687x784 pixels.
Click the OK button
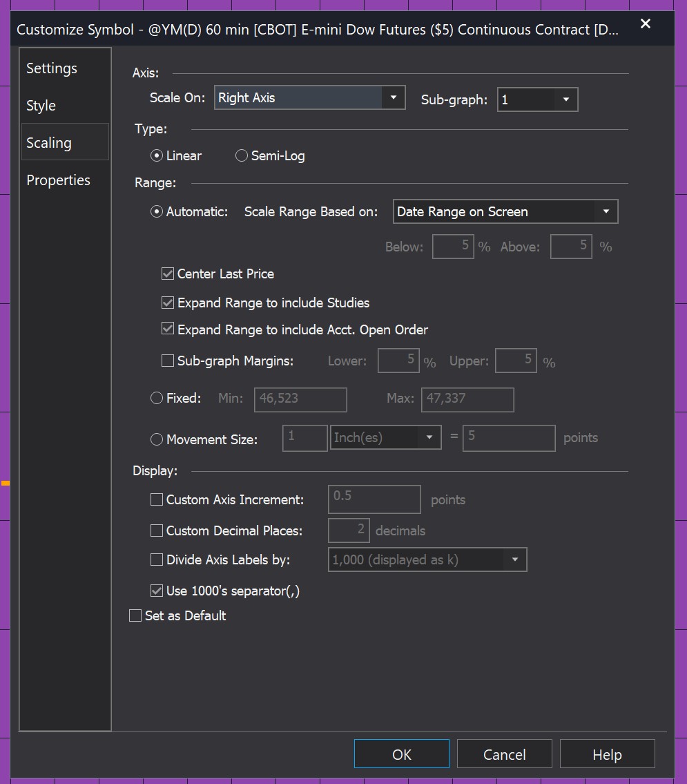[x=401, y=753]
